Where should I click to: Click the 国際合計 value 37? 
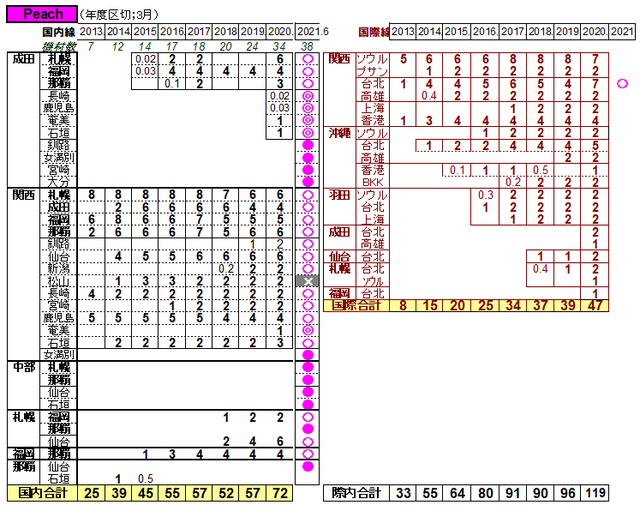pyautogui.click(x=540, y=305)
